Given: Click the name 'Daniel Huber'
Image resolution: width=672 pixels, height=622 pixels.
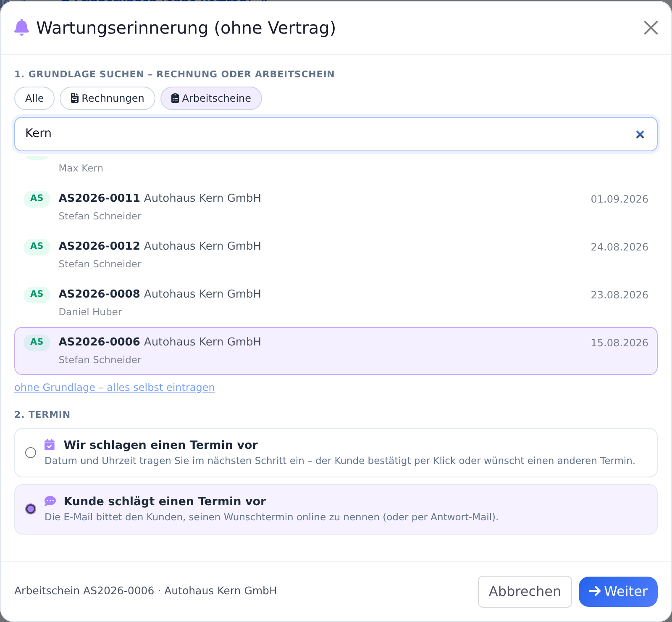Looking at the screenshot, I should click(x=90, y=312).
